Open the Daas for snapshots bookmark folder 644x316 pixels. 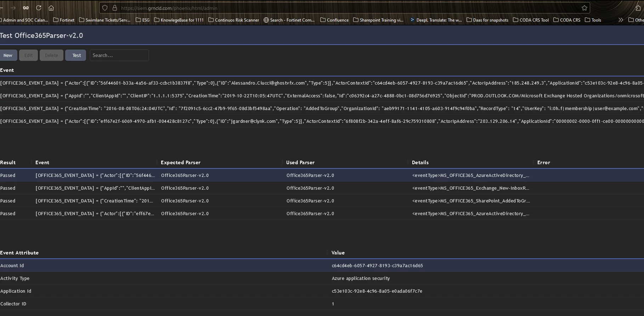point(487,20)
